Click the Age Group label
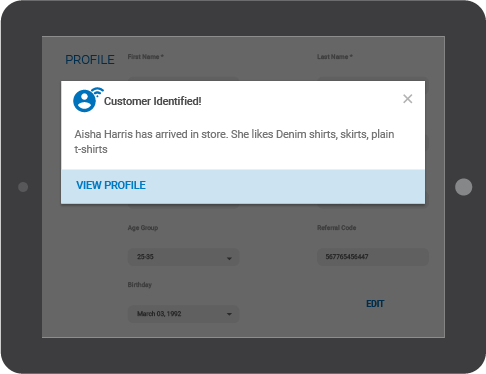Image resolution: width=486 pixels, height=374 pixels. [x=143, y=228]
